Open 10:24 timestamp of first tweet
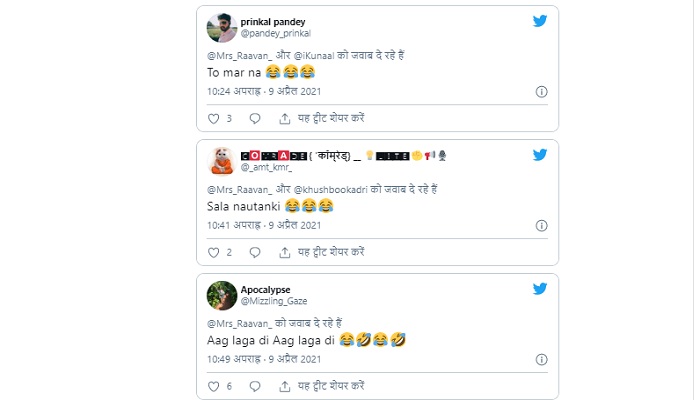The height and width of the screenshot is (400, 700). click(264, 91)
